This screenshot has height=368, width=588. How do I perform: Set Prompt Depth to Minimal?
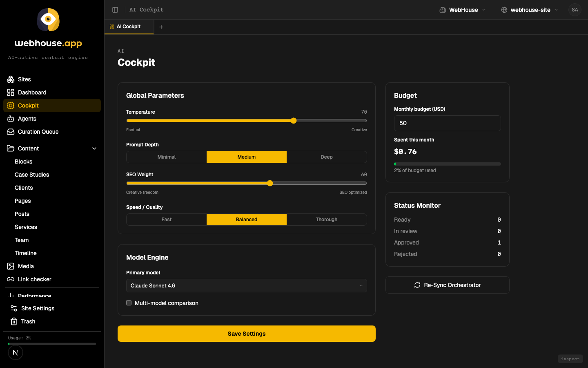167,157
